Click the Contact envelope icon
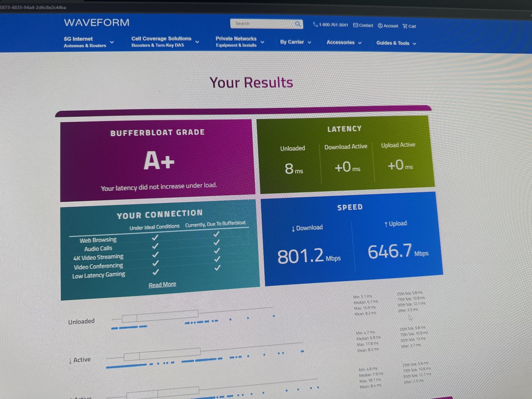The image size is (532, 399). [x=356, y=25]
